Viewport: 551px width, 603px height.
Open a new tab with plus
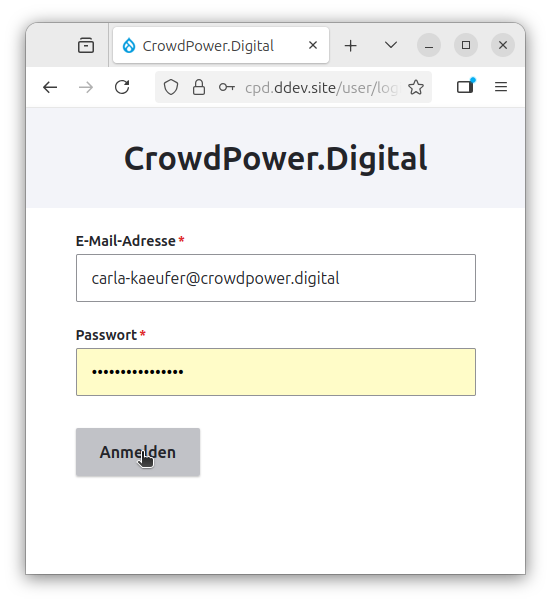click(351, 46)
